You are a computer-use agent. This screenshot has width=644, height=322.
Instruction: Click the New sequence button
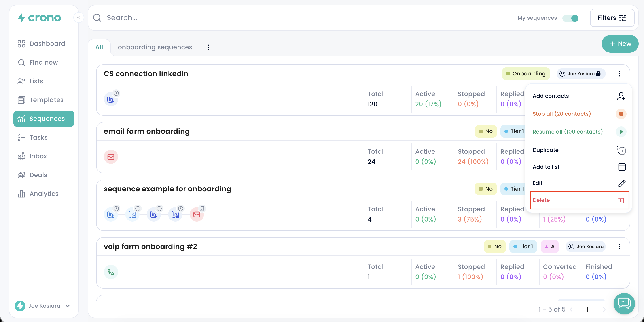point(620,44)
